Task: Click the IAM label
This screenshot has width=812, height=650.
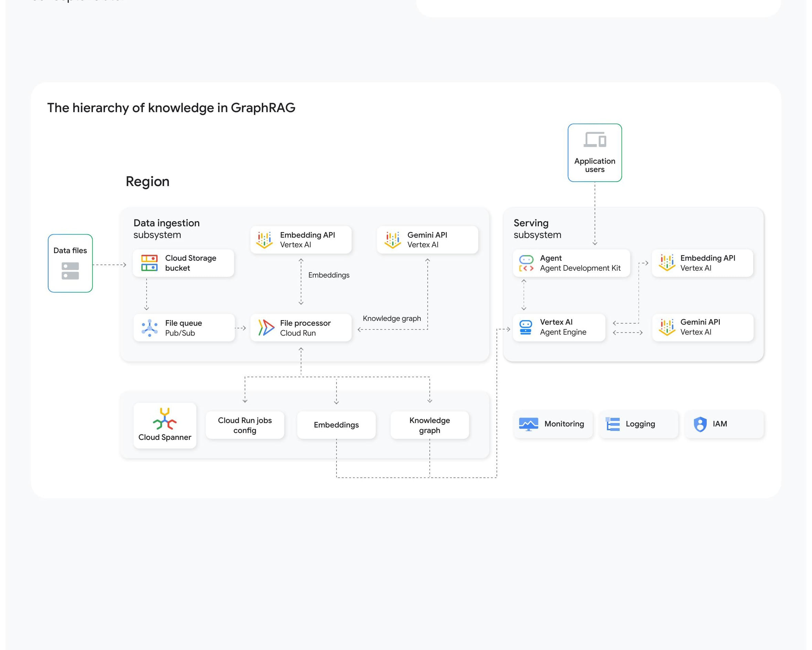Action: [x=720, y=424]
